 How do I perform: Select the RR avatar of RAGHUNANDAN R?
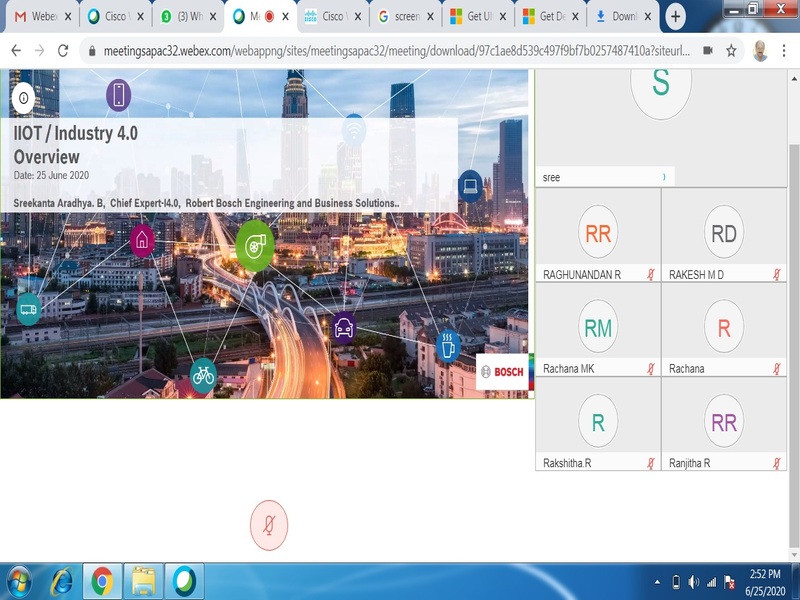tap(598, 234)
